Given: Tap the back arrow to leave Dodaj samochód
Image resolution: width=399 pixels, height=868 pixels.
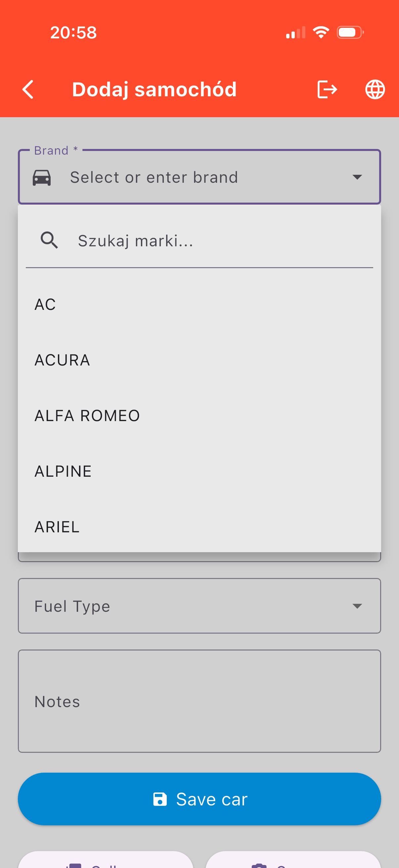Looking at the screenshot, I should 28,89.
